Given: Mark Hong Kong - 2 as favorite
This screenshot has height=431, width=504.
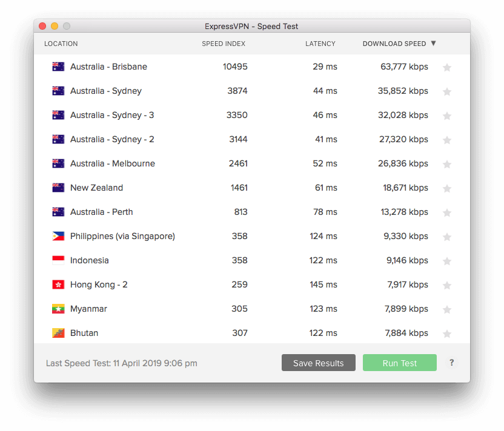Looking at the screenshot, I should pyautogui.click(x=447, y=285).
